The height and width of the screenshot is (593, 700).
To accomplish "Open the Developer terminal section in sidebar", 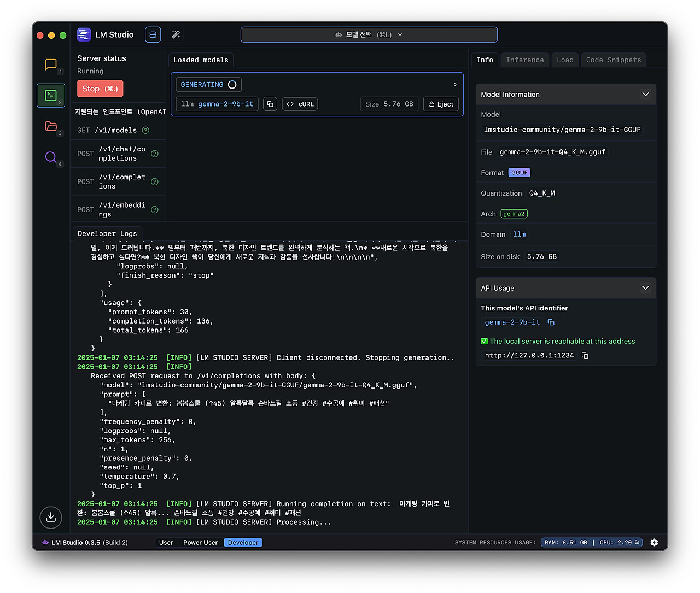I will click(x=51, y=96).
